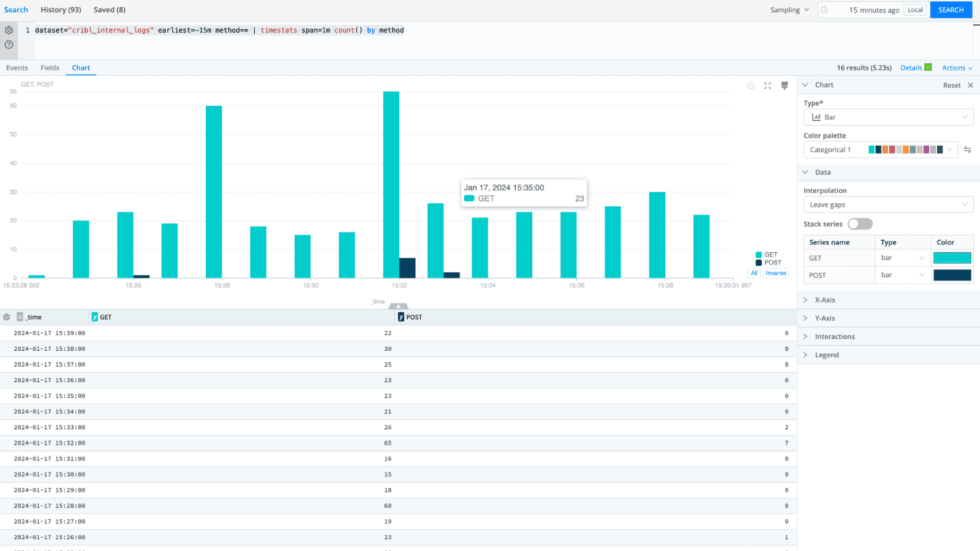Open the help question mark icon
The height and width of the screenshot is (551, 980).
pos(9,45)
